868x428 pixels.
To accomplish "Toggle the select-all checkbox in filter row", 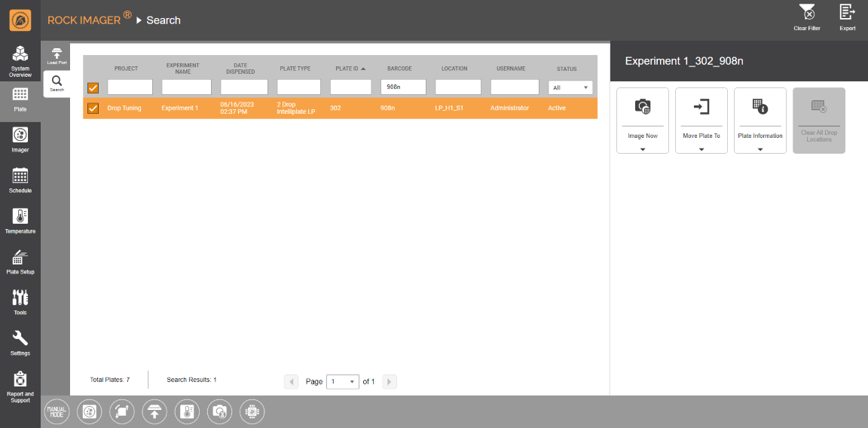I will (x=93, y=87).
